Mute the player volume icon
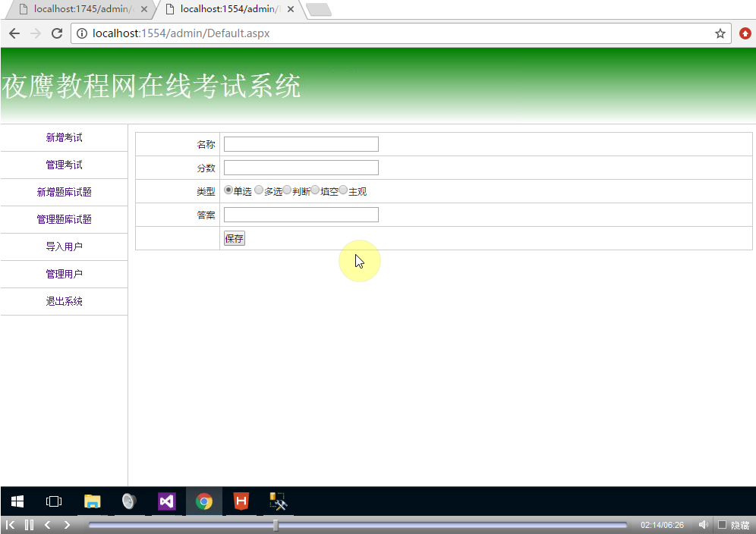The width and height of the screenshot is (756, 534). (x=704, y=525)
